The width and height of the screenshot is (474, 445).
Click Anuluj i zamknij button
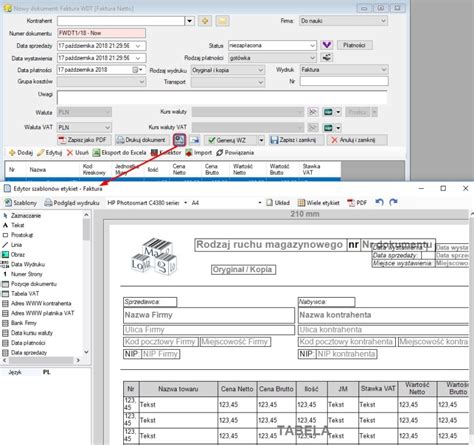point(357,140)
